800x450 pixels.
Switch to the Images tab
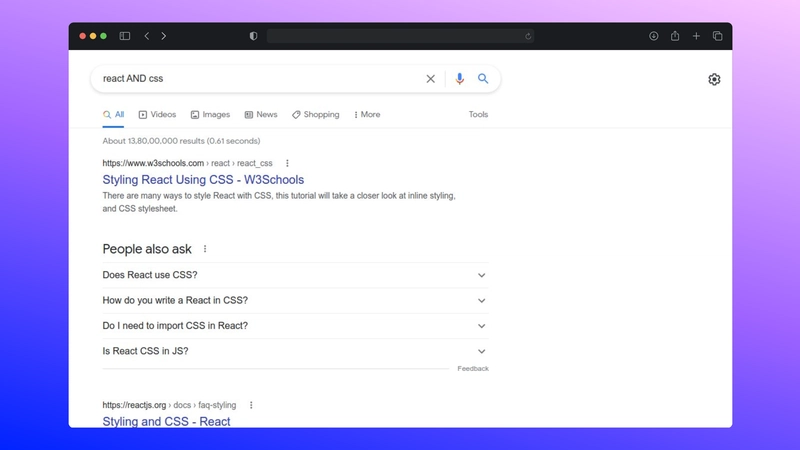point(210,115)
